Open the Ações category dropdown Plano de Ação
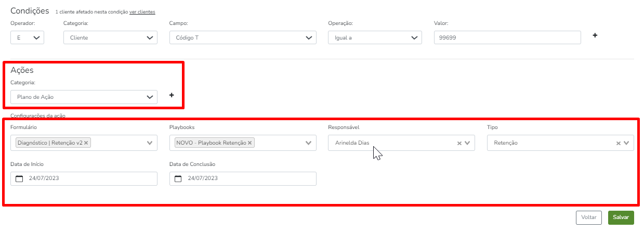The width and height of the screenshot is (644, 231). (84, 97)
